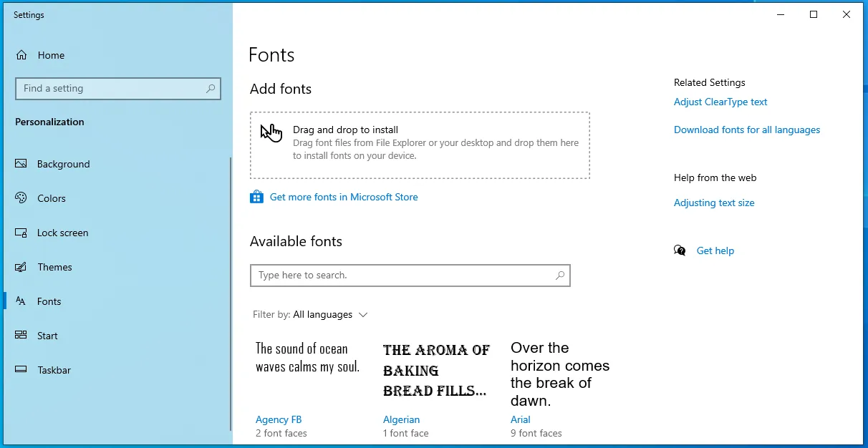868x448 pixels.
Task: Open Adjust ClearType text link
Action: pos(720,102)
